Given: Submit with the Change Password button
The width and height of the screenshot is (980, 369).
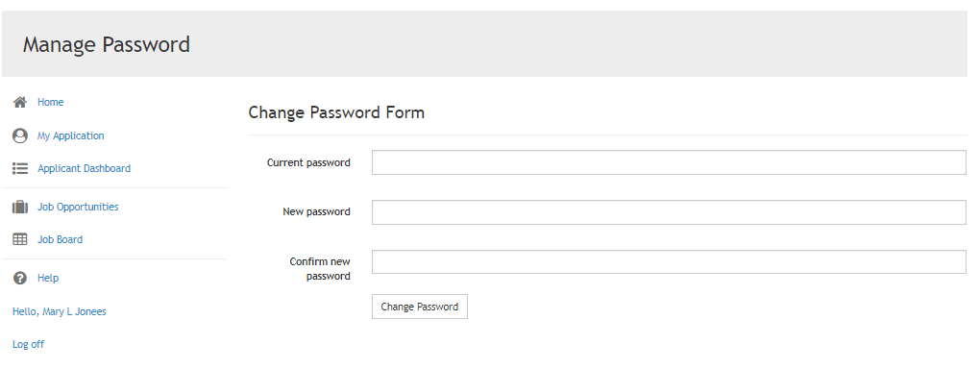Looking at the screenshot, I should pyautogui.click(x=419, y=307).
